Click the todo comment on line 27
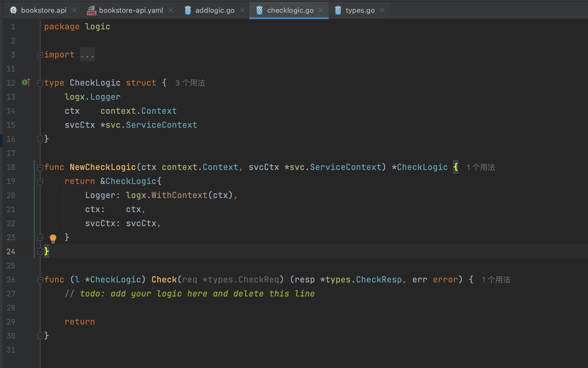 [190, 294]
